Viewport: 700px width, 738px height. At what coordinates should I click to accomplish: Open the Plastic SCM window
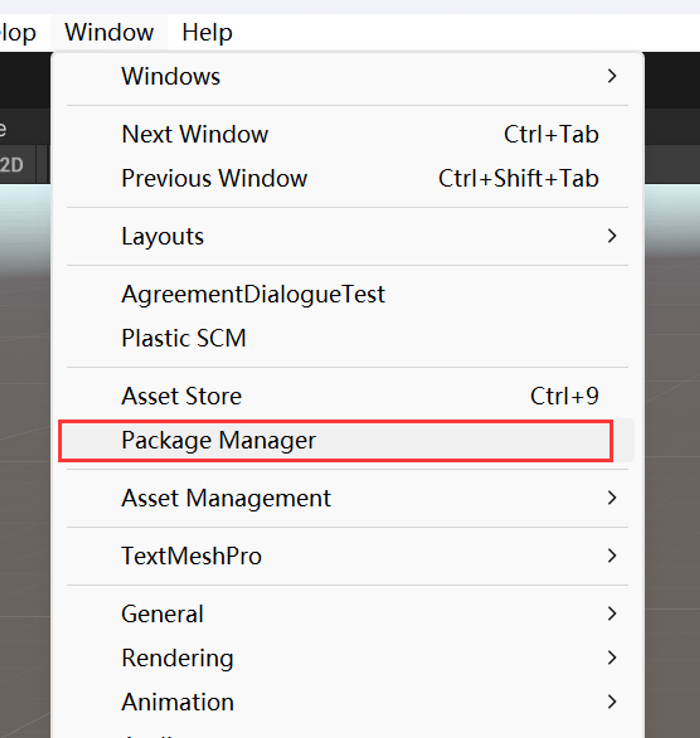[184, 338]
